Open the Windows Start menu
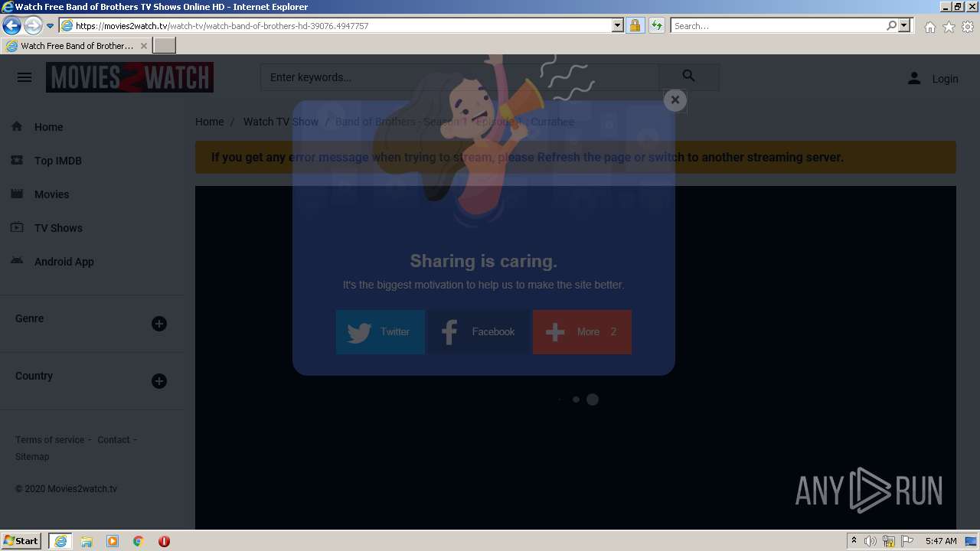Image resolution: width=980 pixels, height=551 pixels. 21,540
